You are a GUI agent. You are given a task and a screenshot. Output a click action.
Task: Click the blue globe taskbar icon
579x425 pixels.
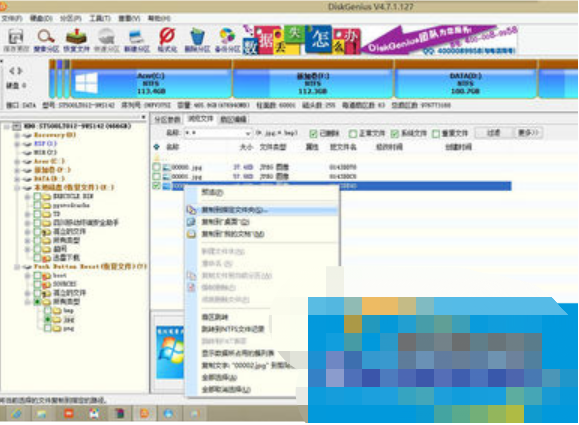[x=168, y=414]
